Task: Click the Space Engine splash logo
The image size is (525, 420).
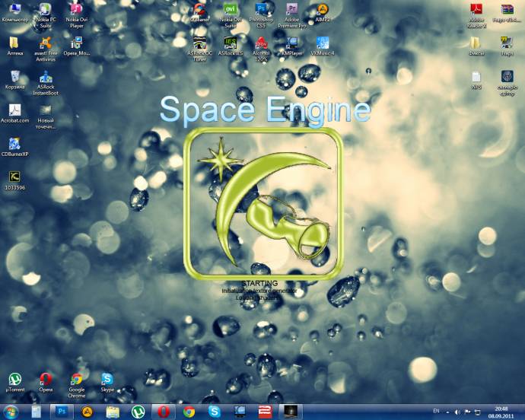Action: [263, 203]
